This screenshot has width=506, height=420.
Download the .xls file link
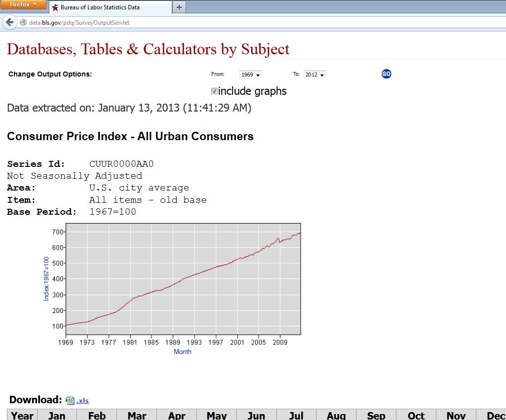coord(82,401)
